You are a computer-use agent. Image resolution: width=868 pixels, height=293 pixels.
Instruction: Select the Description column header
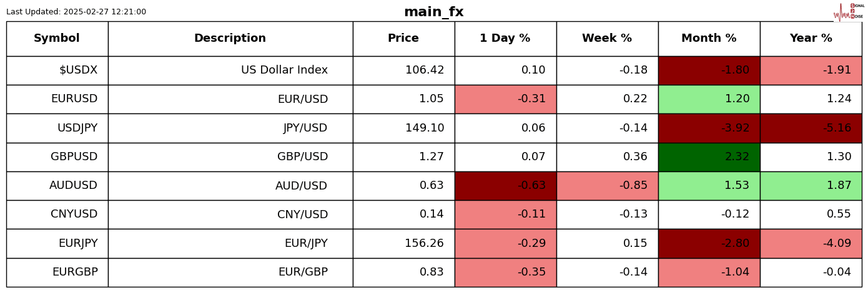230,39
